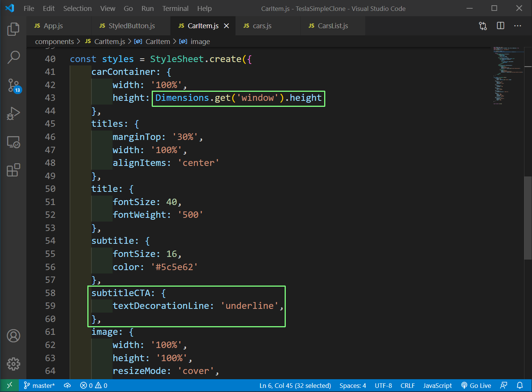
Task: Switch to the cars.js tab
Action: coord(268,26)
